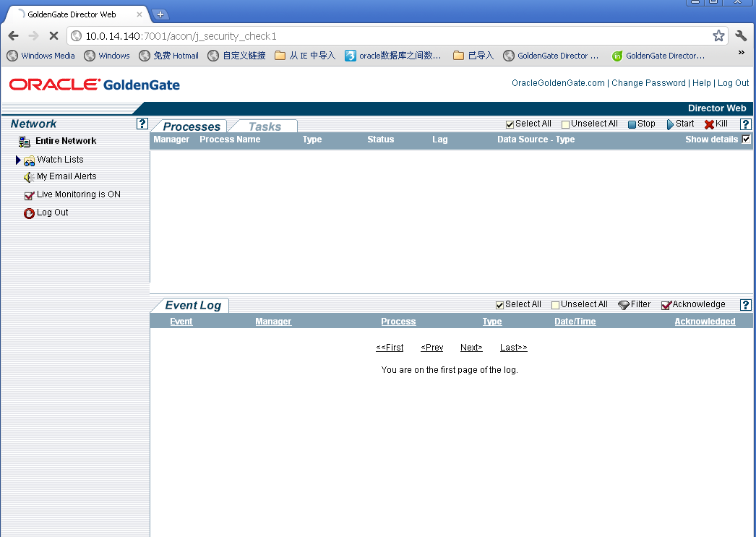
Task: Sort event log by Acknowledged column
Action: point(705,322)
